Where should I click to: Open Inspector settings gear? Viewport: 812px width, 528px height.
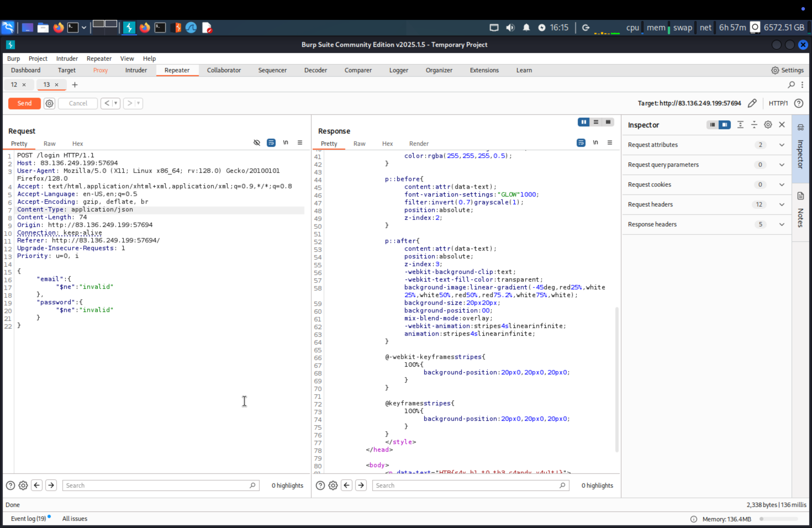click(768, 125)
